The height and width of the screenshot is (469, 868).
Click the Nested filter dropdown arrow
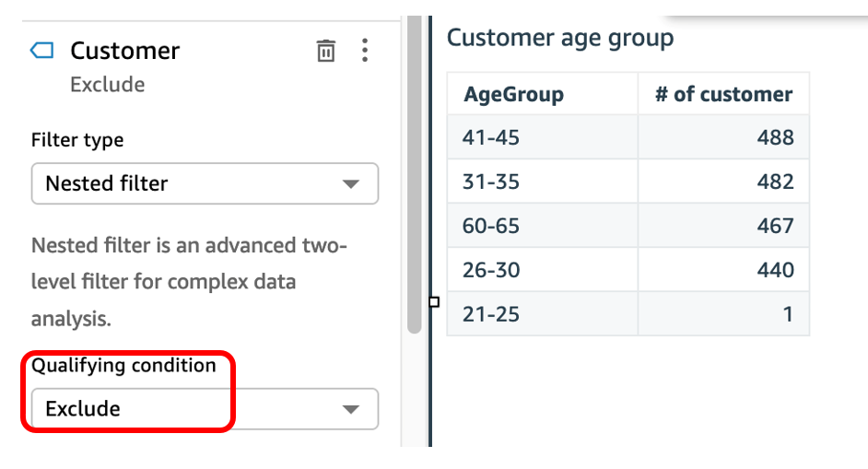(x=350, y=183)
